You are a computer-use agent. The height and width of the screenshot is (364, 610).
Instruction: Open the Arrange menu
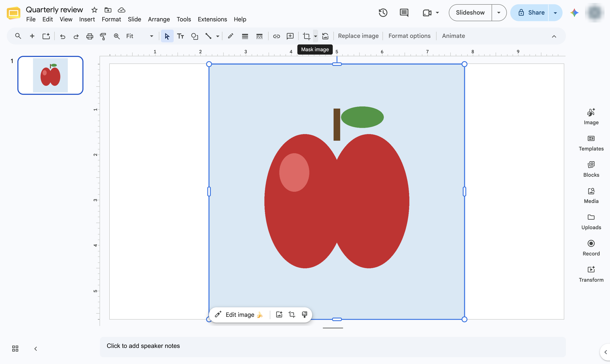pyautogui.click(x=159, y=19)
